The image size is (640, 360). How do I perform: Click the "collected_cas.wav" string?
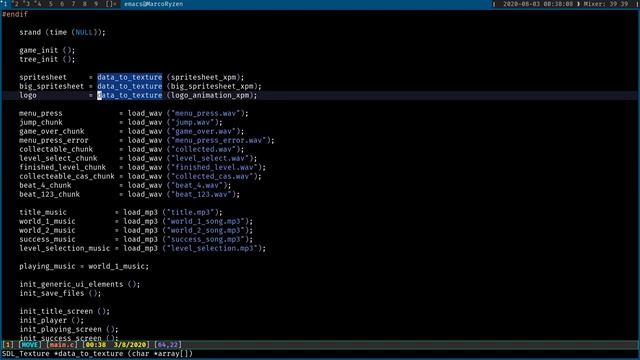(x=212, y=176)
